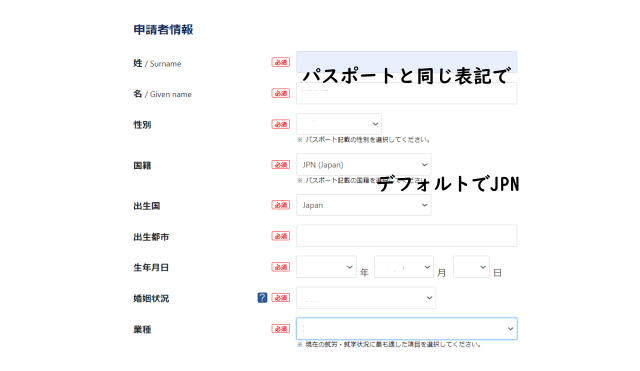
Task: Click the 姓 / Surname label
Action: [x=157, y=63]
